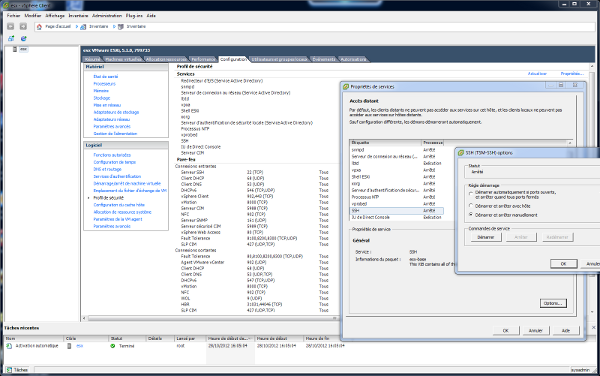
Task: Click the green status icon beside Terminé
Action: point(112,346)
